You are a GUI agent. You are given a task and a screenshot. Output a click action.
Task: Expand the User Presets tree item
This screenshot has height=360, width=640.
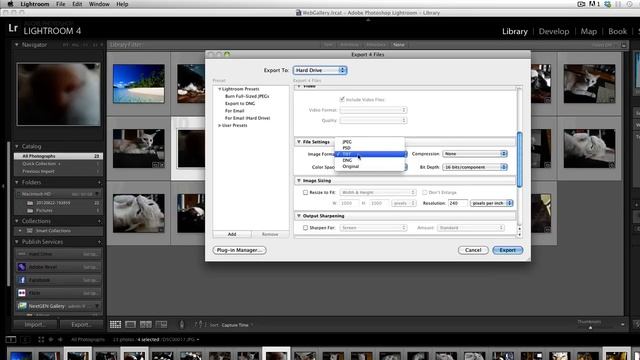click(x=220, y=125)
